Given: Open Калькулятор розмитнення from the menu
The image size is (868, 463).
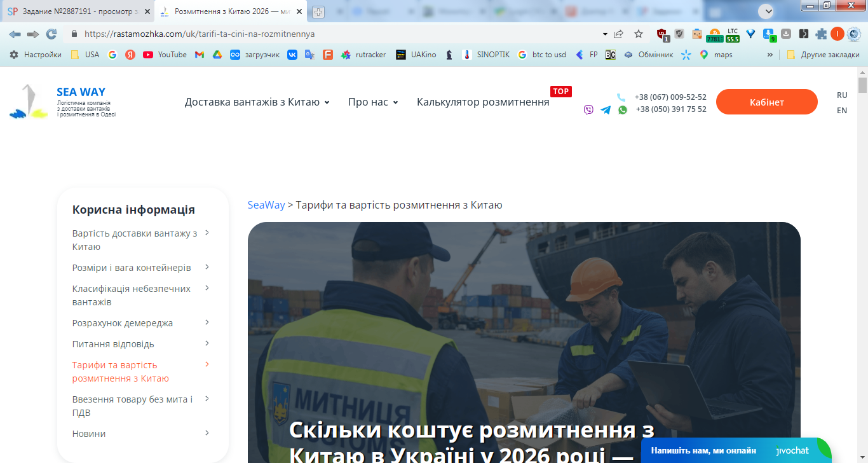Looking at the screenshot, I should 483,102.
